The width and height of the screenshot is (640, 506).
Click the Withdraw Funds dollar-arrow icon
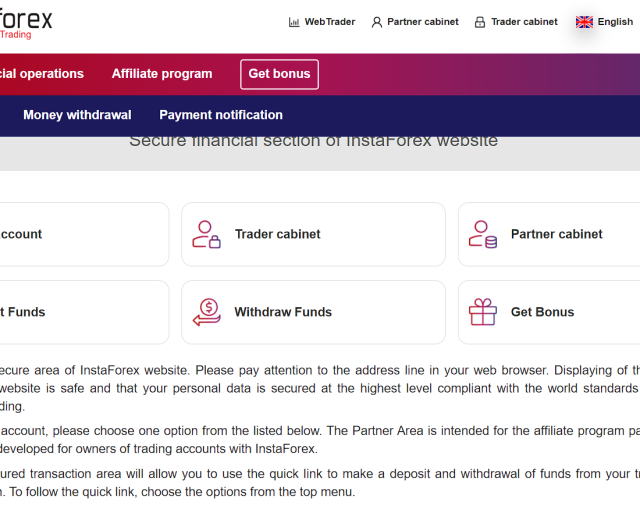tap(207, 312)
